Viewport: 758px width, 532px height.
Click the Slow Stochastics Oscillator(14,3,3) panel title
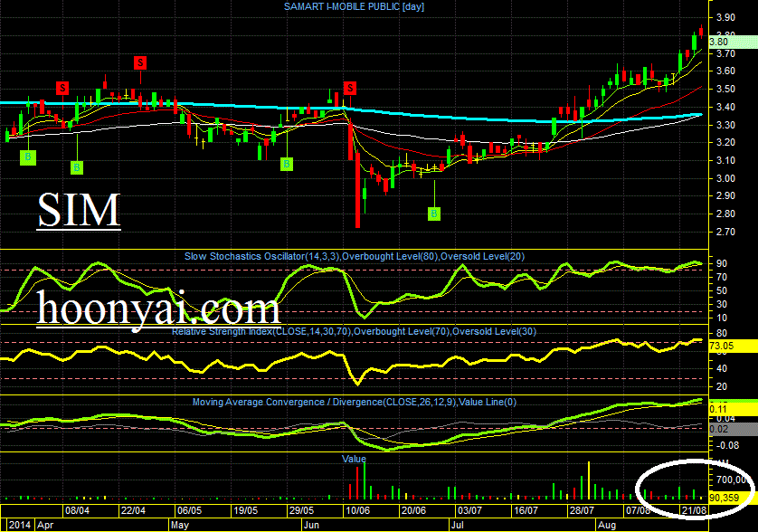(355, 256)
